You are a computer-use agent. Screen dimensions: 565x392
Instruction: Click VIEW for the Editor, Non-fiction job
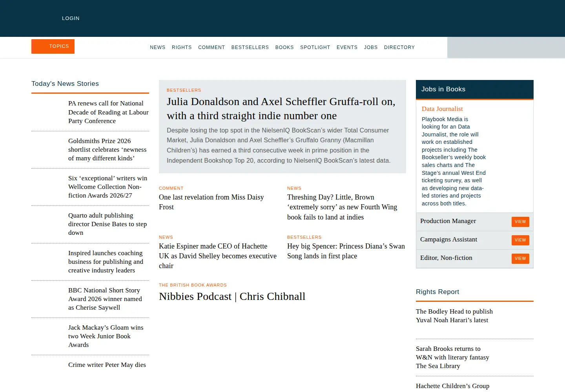520,259
